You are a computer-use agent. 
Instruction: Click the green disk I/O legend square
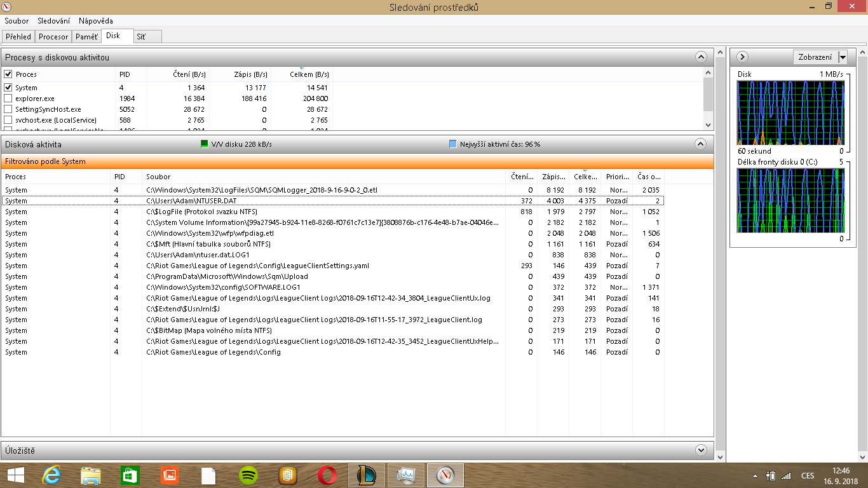[x=205, y=144]
